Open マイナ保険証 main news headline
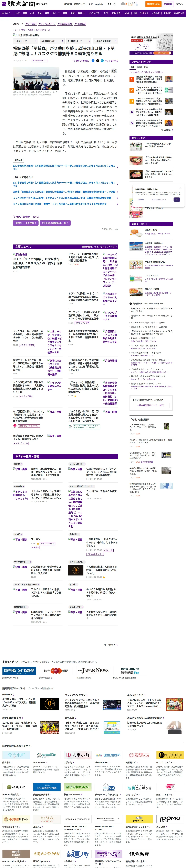The image size is (186, 868). tap(38, 263)
